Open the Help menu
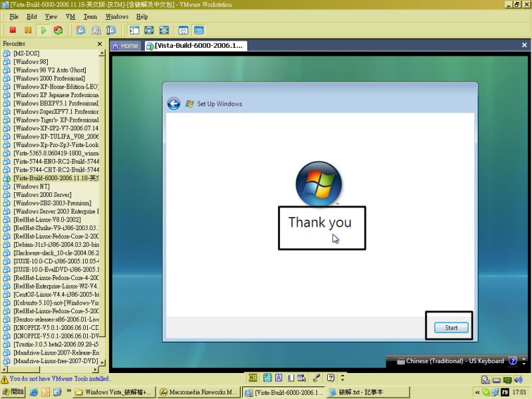This screenshot has width=532, height=399. pos(142,17)
